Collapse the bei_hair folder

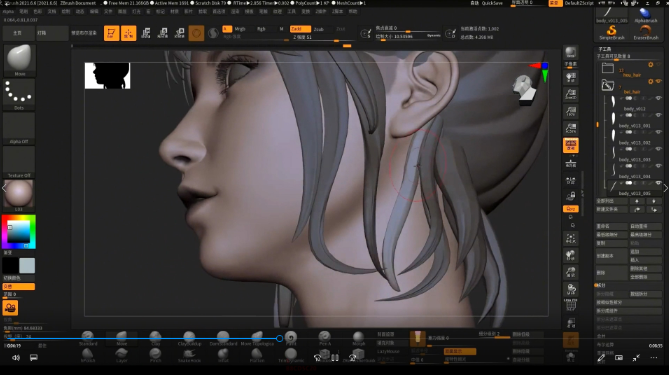coord(608,85)
